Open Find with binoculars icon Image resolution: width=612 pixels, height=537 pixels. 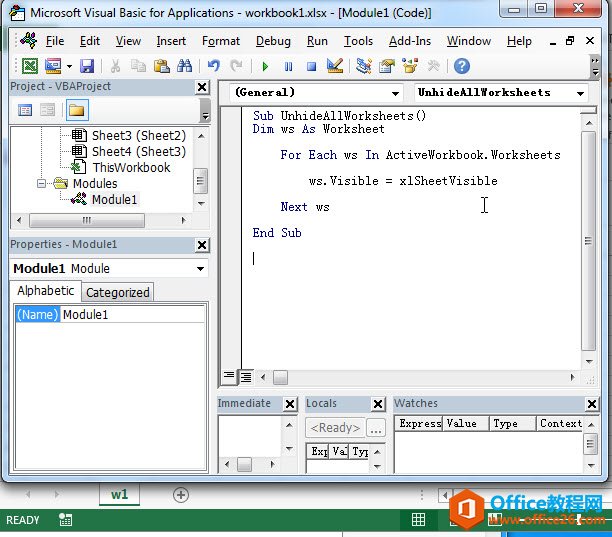(184, 66)
